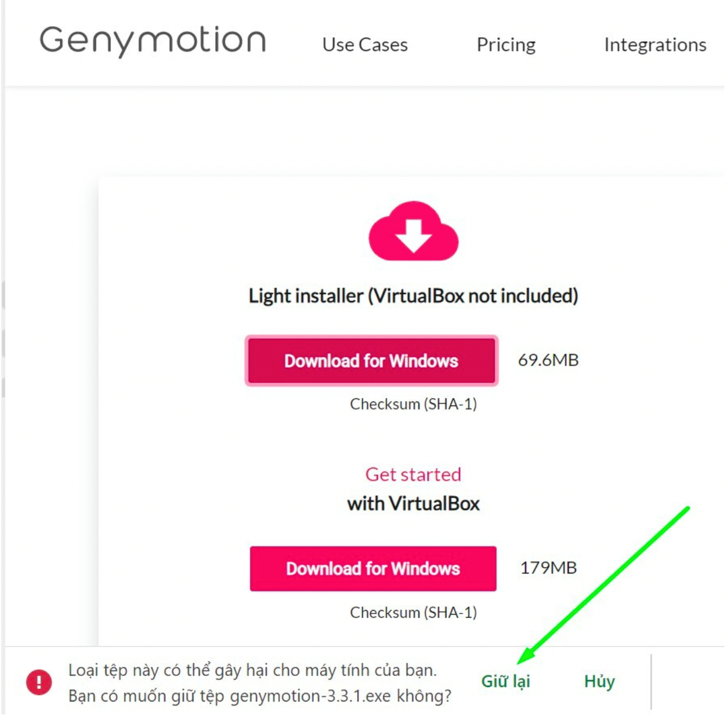Screen dimensions: 728x716
Task: Open the Use Cases menu
Action: coord(365,45)
